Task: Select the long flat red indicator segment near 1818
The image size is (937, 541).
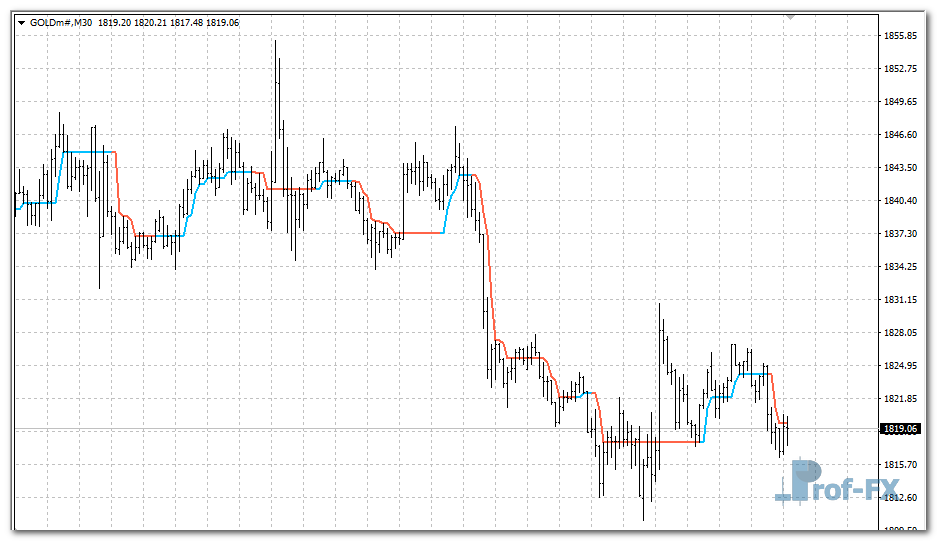Action: (650, 441)
